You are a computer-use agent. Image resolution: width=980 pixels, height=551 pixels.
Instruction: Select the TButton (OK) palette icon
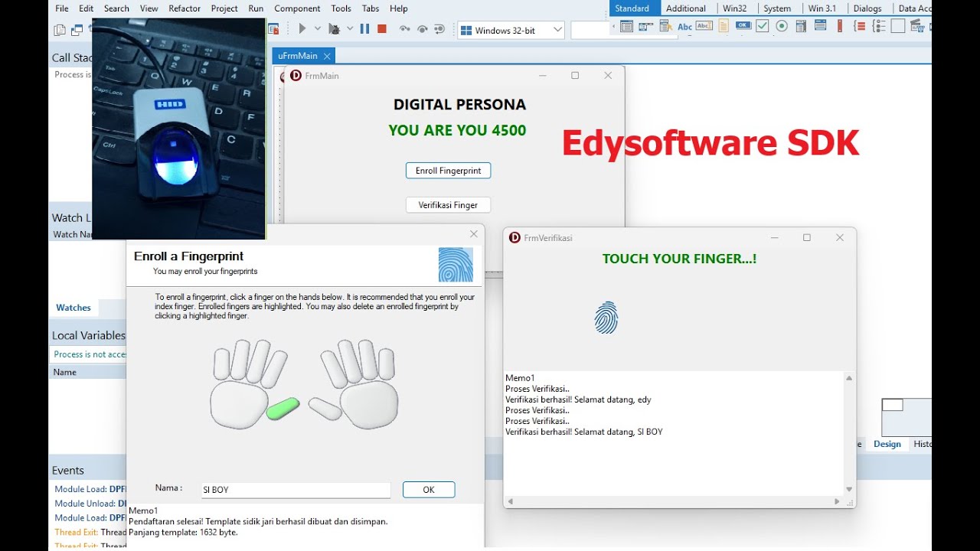point(743,25)
